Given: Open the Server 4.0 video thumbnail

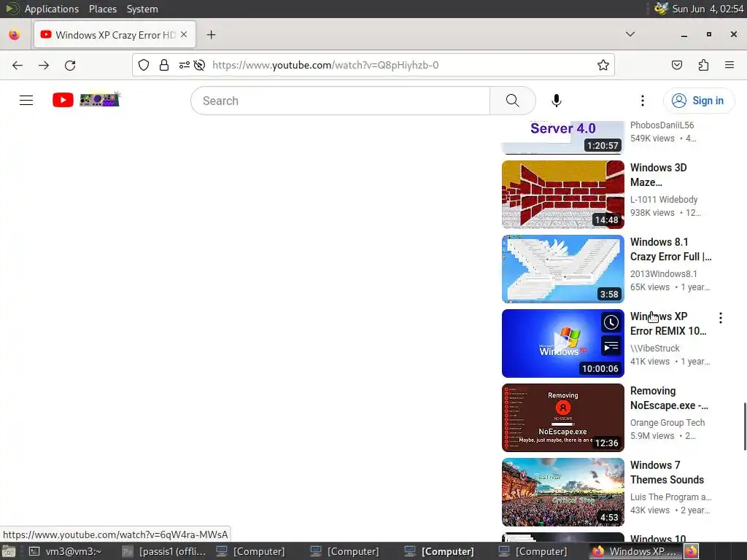Looking at the screenshot, I should (562, 138).
